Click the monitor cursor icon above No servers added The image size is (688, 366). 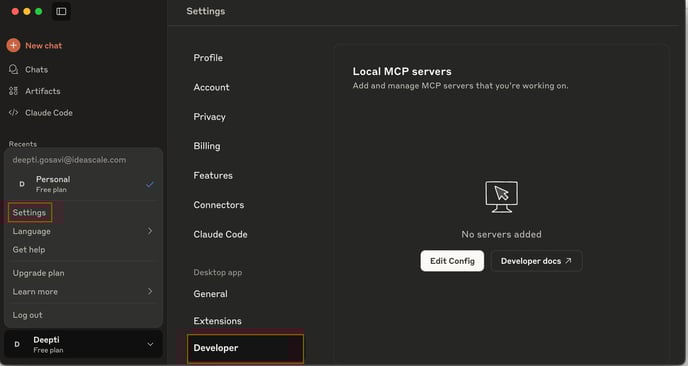pyautogui.click(x=502, y=197)
